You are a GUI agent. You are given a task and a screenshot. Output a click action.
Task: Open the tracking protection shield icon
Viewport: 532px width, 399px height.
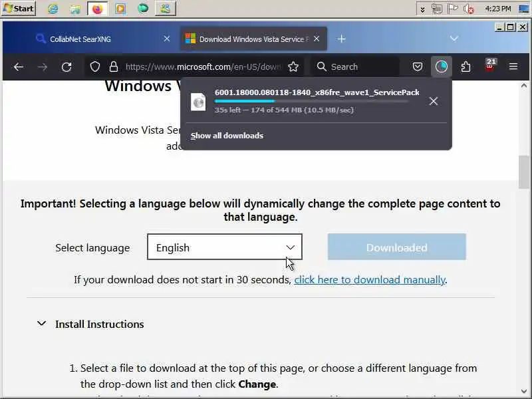point(95,67)
